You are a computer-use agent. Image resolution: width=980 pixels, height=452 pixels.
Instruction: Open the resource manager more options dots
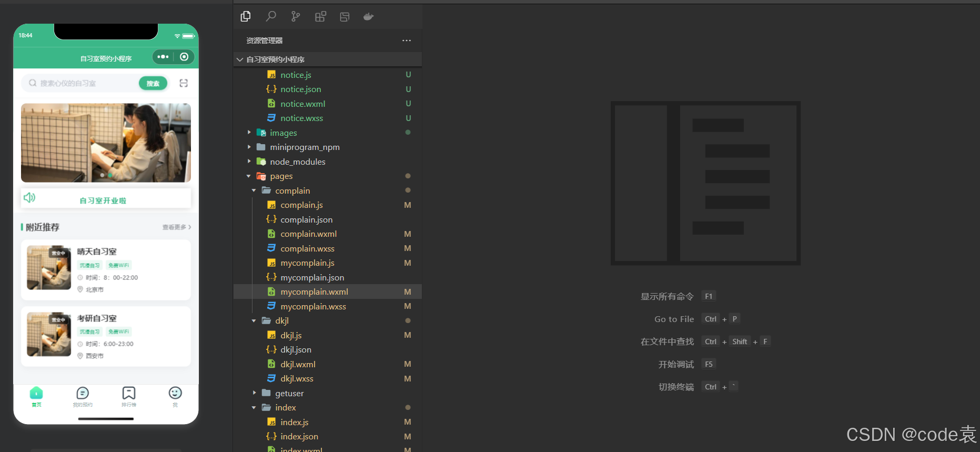click(x=407, y=41)
